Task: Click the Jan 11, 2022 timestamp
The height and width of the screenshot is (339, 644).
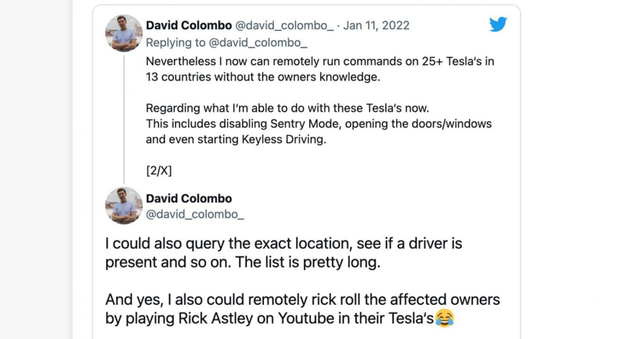Action: pyautogui.click(x=376, y=26)
